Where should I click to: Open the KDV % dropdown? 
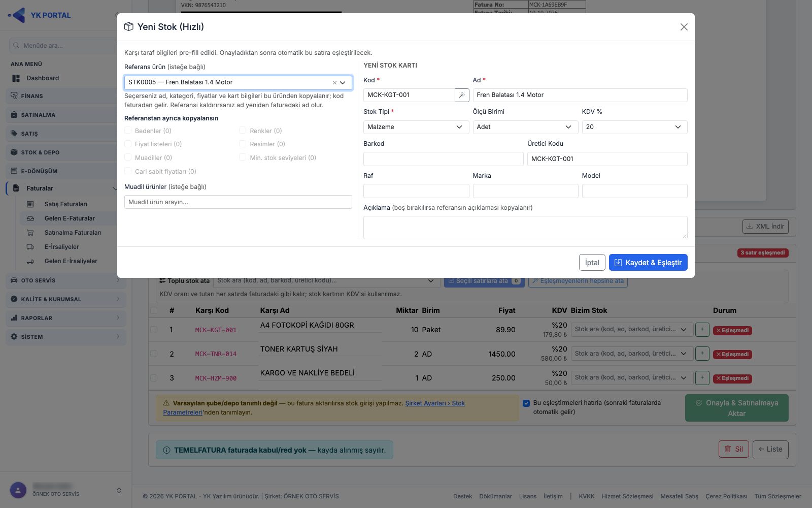coord(634,127)
